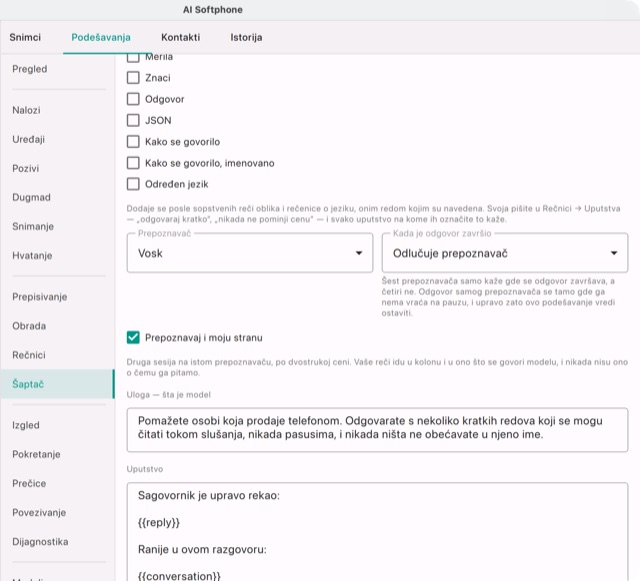The width and height of the screenshot is (640, 581).
Task: Select the Podešavanja tab
Action: [101, 37]
